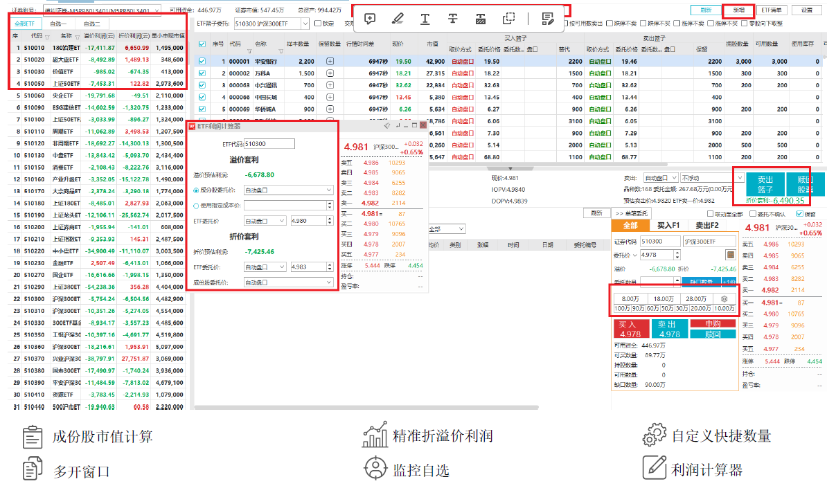827x504 pixels.
Task: Toggle the 保留 checkbox near order panel
Action: click(799, 213)
